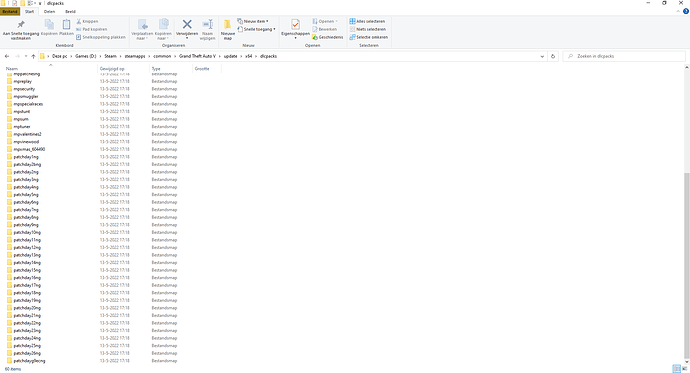The height and width of the screenshot is (373, 690).
Task: Switch to details view icon in status bar
Action: coord(676,369)
